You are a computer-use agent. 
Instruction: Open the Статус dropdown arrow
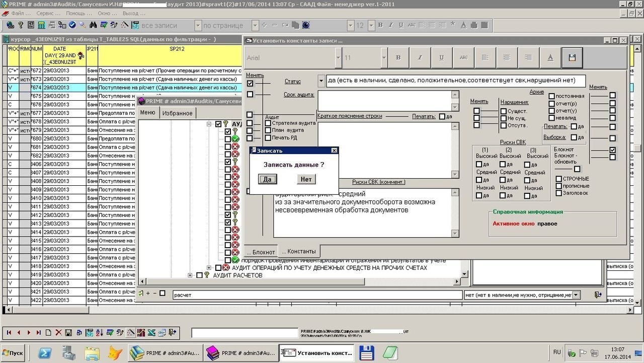321,81
